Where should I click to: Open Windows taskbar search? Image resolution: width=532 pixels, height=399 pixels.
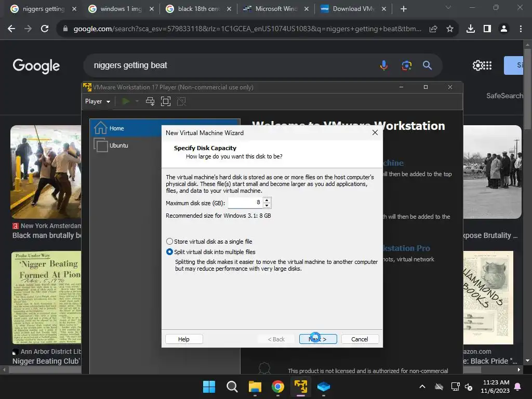(232, 387)
